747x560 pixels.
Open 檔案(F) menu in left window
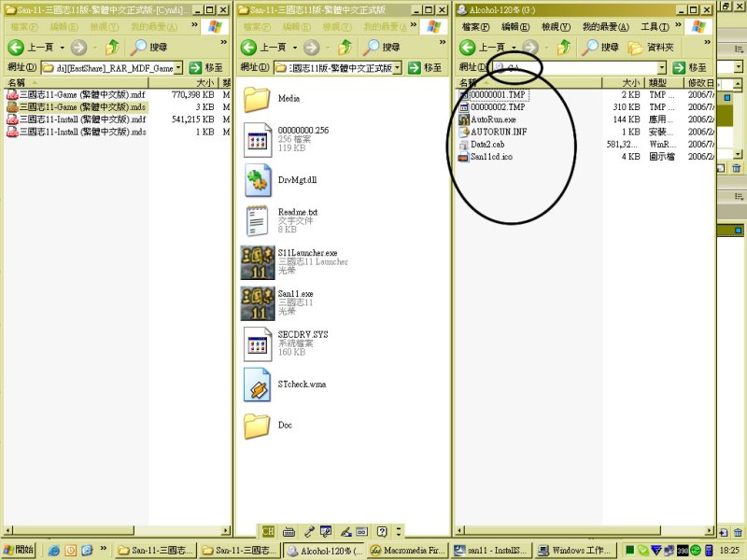point(24,27)
